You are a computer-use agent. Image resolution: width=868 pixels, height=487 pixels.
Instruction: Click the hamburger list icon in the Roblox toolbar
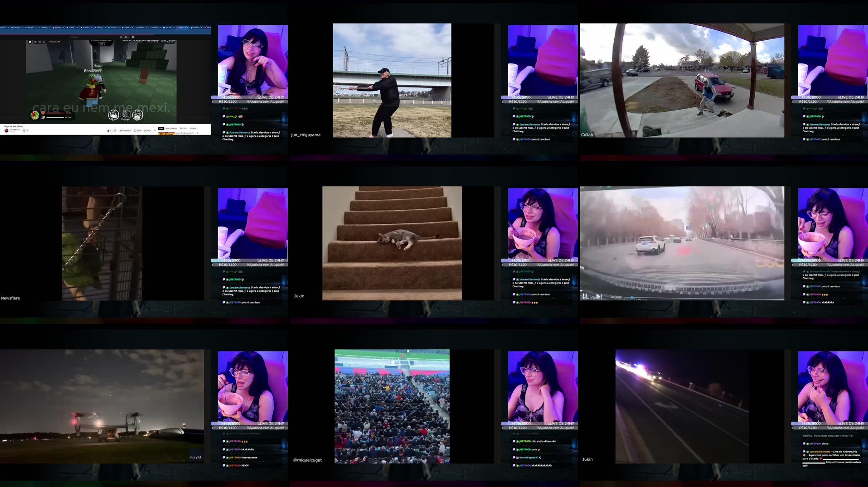tap(35, 42)
